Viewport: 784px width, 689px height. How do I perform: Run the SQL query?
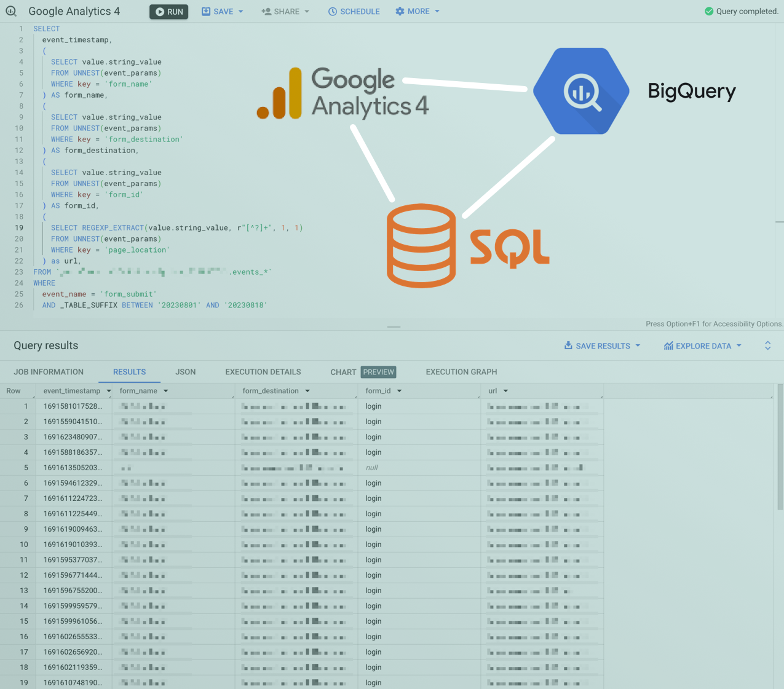coord(169,12)
